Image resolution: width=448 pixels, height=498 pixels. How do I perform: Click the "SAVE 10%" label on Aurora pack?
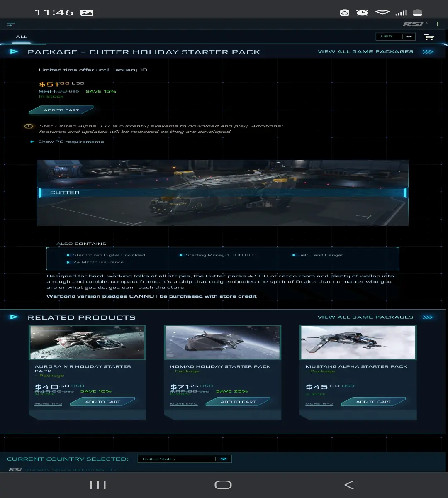(x=96, y=391)
